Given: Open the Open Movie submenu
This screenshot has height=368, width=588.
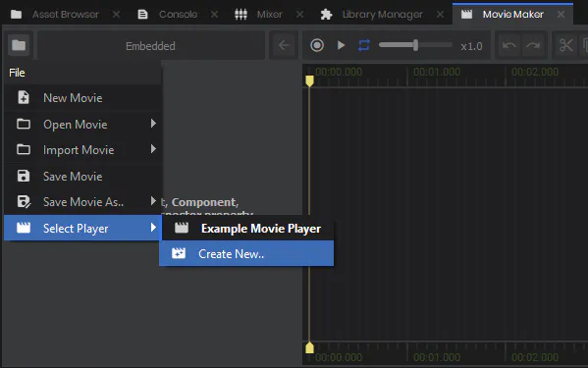Looking at the screenshot, I should [x=82, y=124].
